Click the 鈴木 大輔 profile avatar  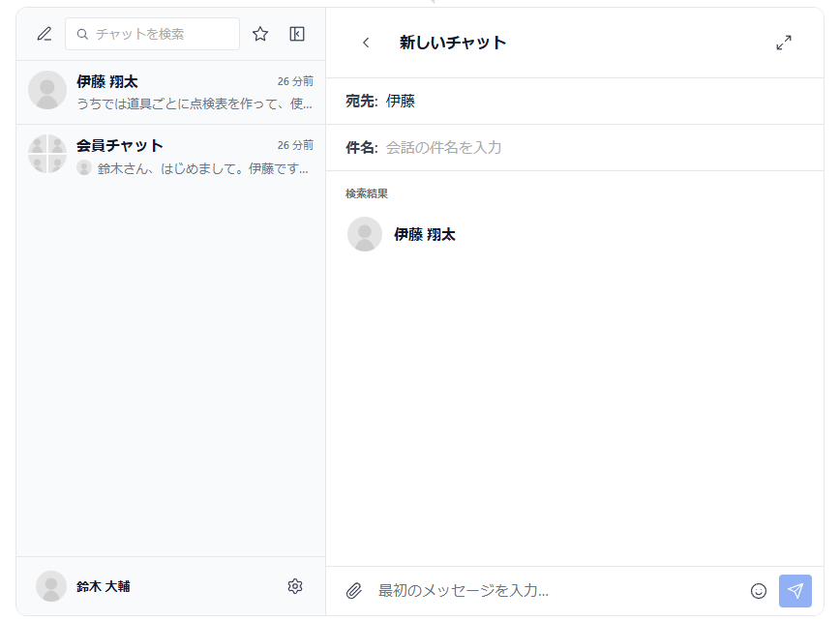tap(51, 586)
